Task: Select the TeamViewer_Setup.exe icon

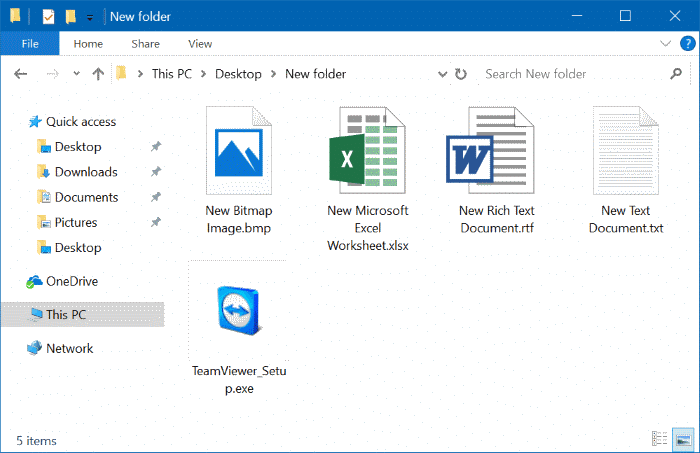Action: click(239, 311)
